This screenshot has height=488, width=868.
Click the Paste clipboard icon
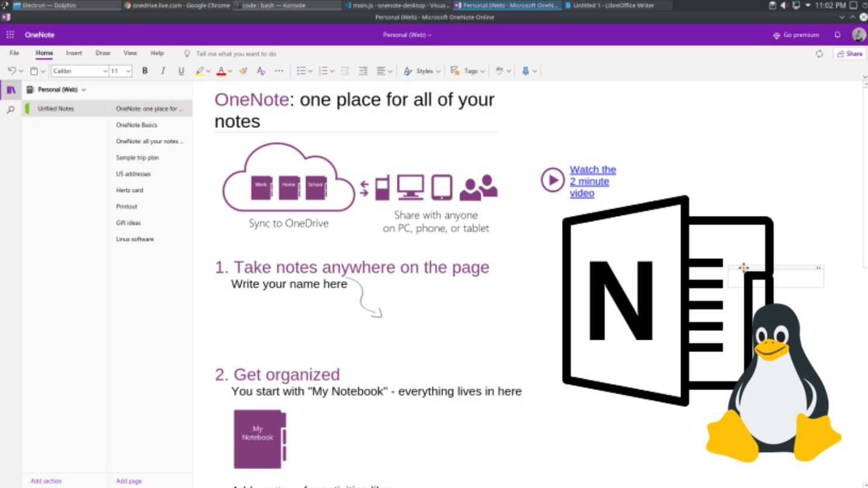click(x=34, y=71)
